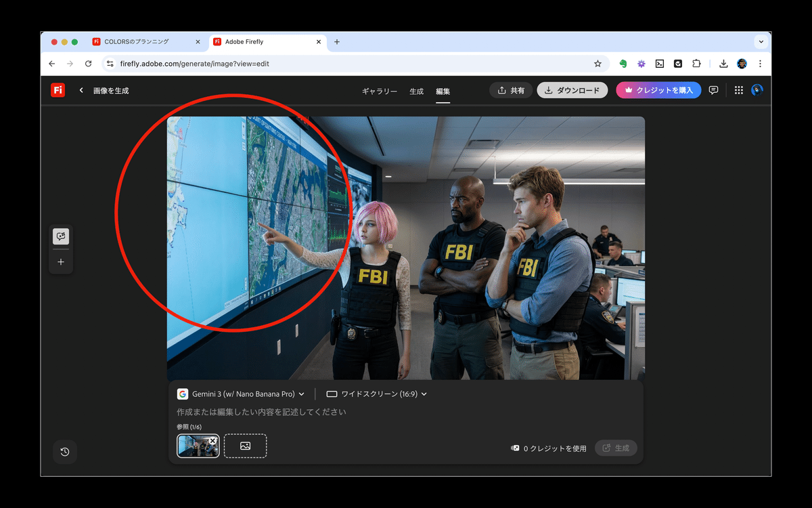Switch to the 生成 tab

(x=417, y=91)
